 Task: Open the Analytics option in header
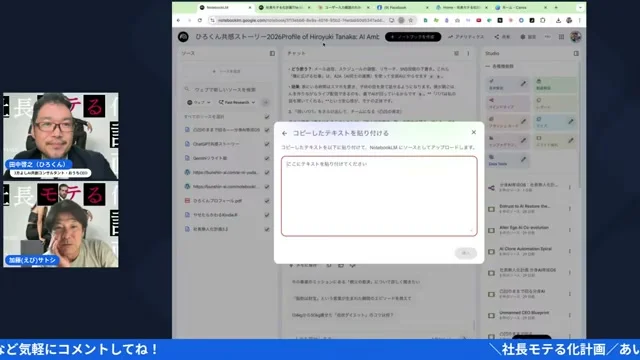466,37
